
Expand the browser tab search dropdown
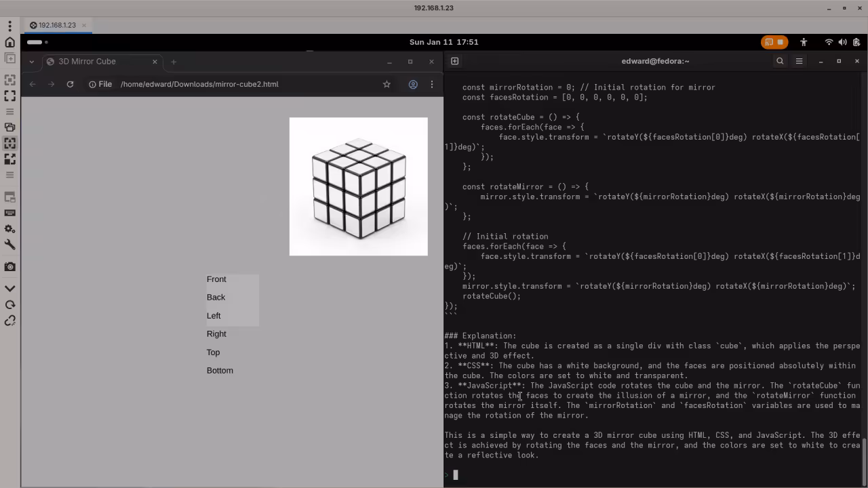point(31,62)
